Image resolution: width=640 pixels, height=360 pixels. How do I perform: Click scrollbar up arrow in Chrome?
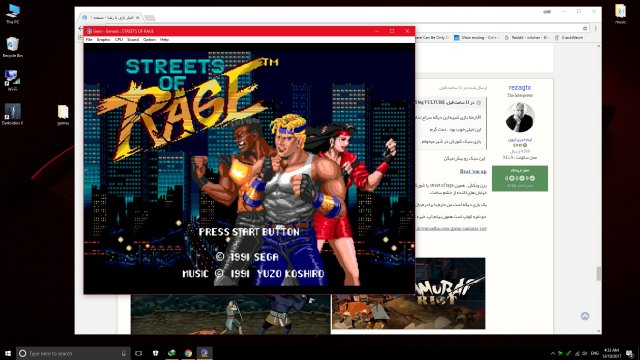(x=598, y=46)
